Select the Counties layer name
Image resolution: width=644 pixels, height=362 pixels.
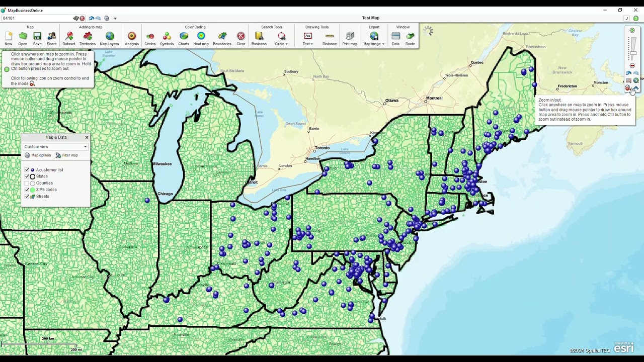[x=44, y=183]
